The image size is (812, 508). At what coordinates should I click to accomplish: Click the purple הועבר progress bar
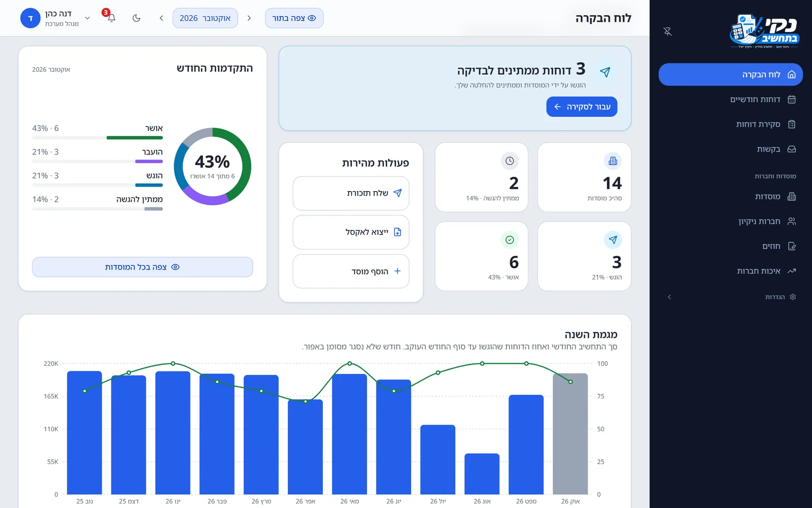(x=149, y=162)
